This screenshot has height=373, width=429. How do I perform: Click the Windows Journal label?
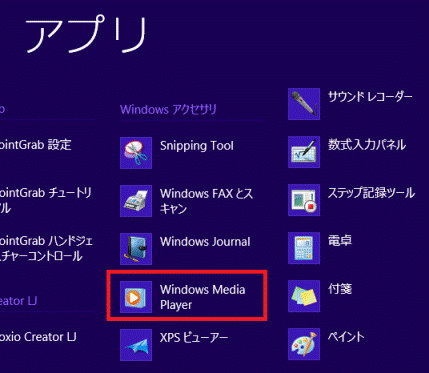coord(205,242)
